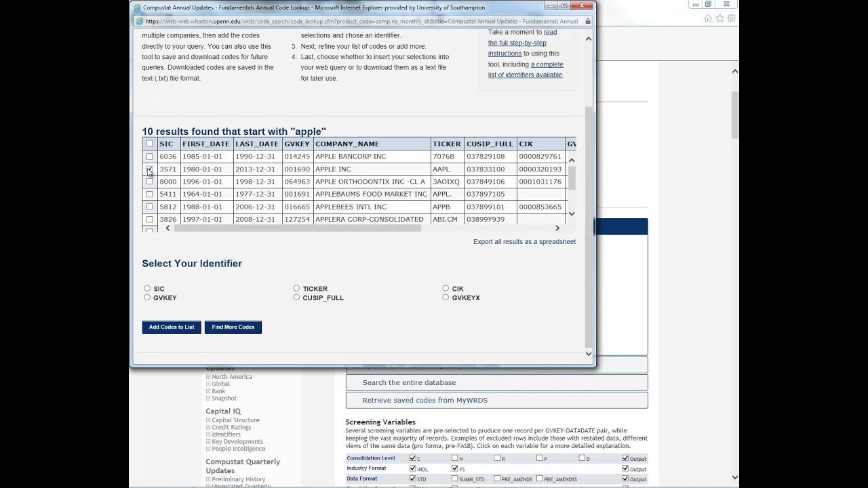Expand Bank in sidebar tree

208,391
